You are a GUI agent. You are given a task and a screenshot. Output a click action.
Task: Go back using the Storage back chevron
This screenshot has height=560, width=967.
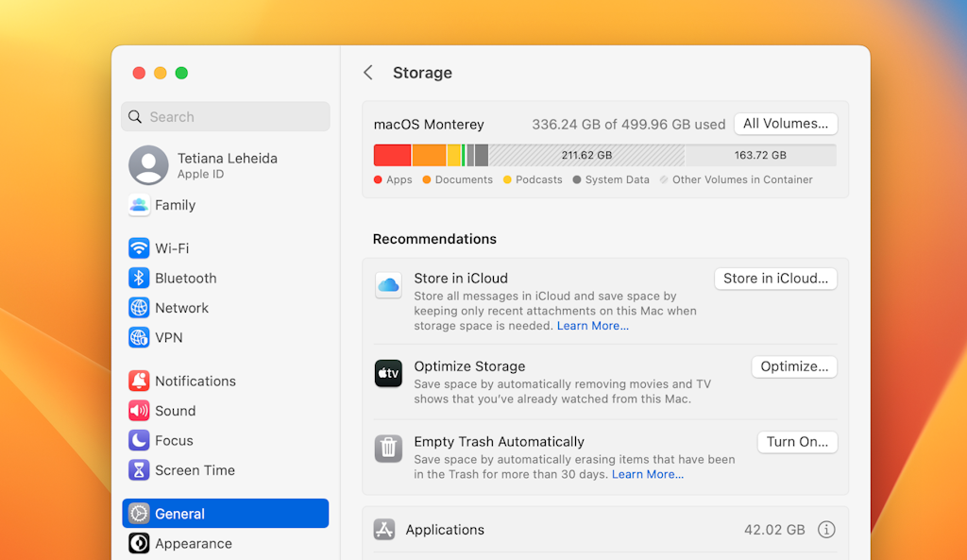368,72
